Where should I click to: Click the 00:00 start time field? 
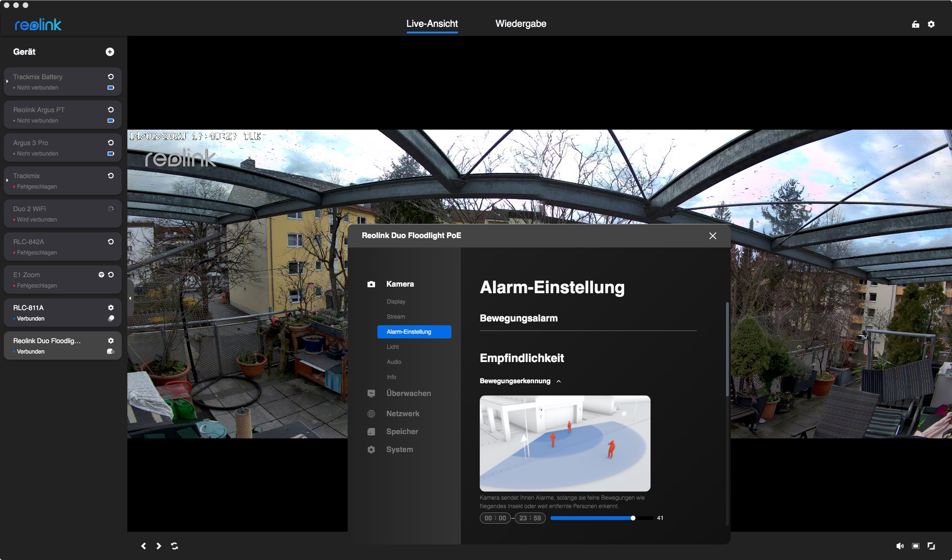pos(495,518)
